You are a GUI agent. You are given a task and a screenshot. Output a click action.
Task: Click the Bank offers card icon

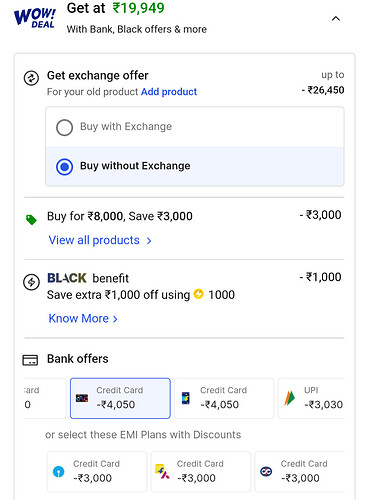pyautogui.click(x=30, y=360)
